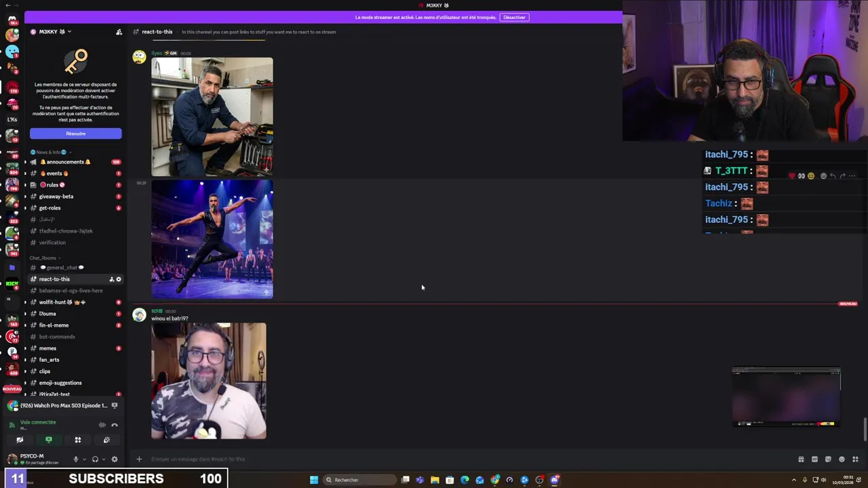Open the activities icon in voice panel

click(x=78, y=440)
